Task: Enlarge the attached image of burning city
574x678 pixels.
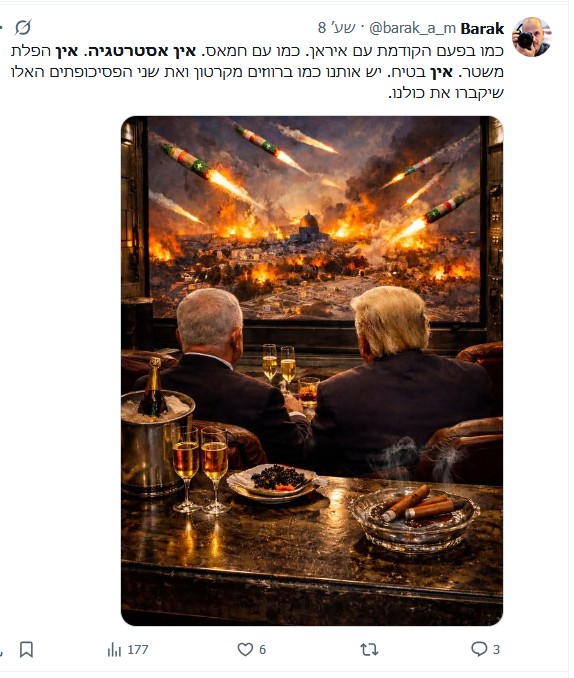Action: click(312, 371)
